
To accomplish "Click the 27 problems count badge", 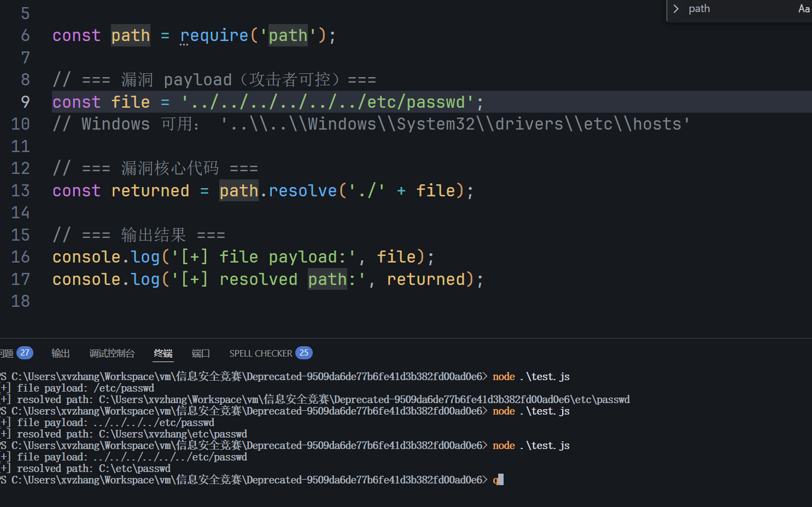I will 25,353.
